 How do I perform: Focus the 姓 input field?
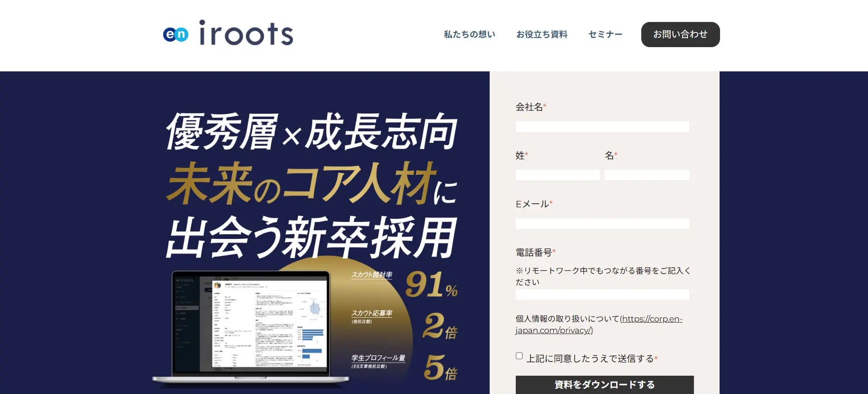(x=558, y=175)
